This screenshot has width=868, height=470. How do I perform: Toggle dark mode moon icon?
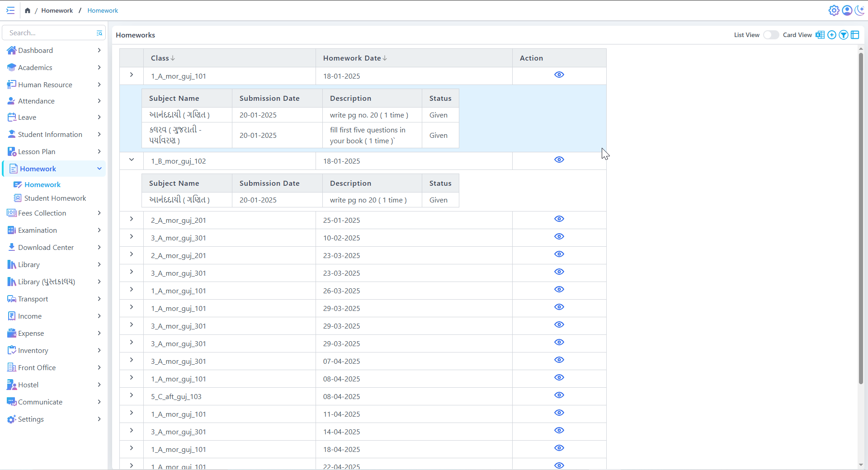click(860, 10)
